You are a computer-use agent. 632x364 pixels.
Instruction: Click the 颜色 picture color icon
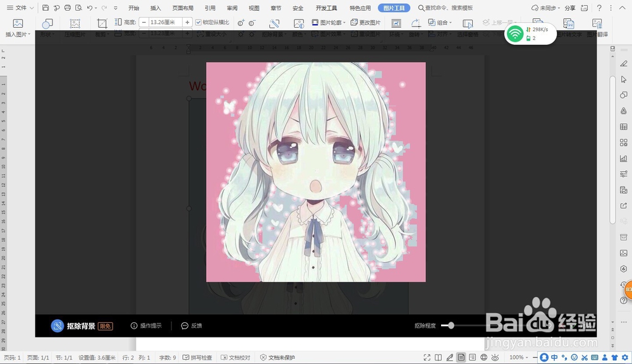(298, 24)
